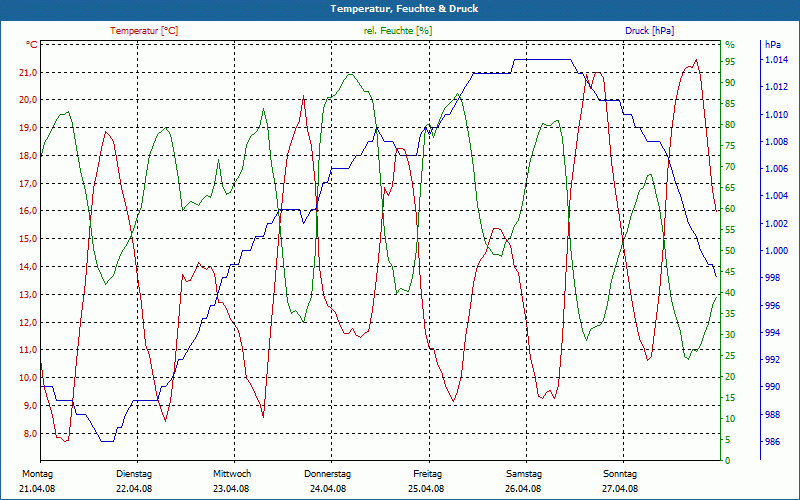Select the date "27.04.08"
This screenshot has height=500, width=800.
[620, 489]
